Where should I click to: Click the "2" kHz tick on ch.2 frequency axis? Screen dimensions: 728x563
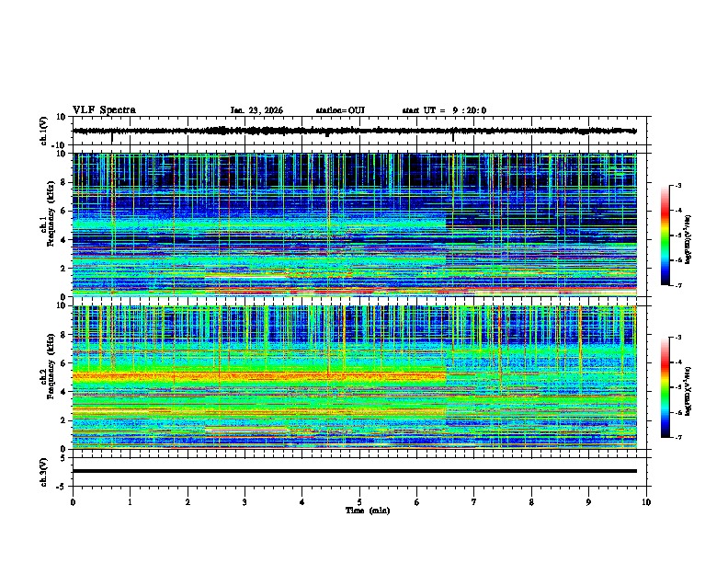[63, 420]
